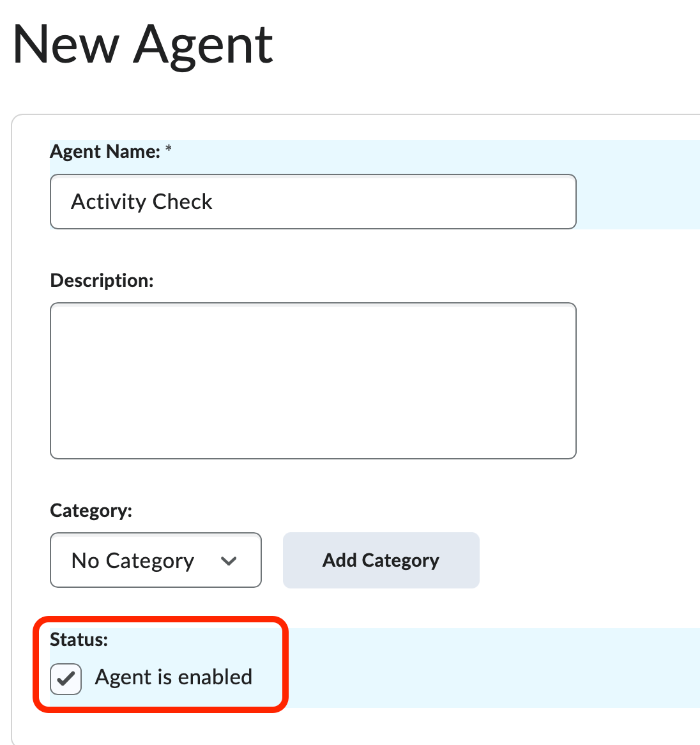Click the Add Category button
The height and width of the screenshot is (745, 700).
click(380, 560)
